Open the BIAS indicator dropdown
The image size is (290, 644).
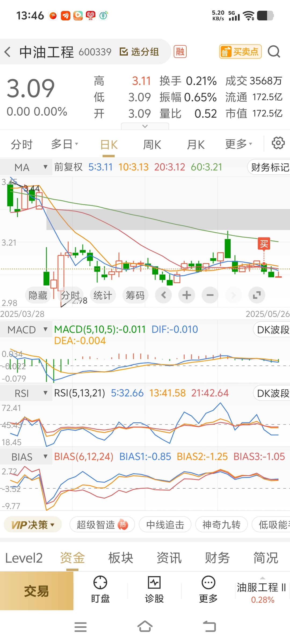pyautogui.click(x=26, y=457)
